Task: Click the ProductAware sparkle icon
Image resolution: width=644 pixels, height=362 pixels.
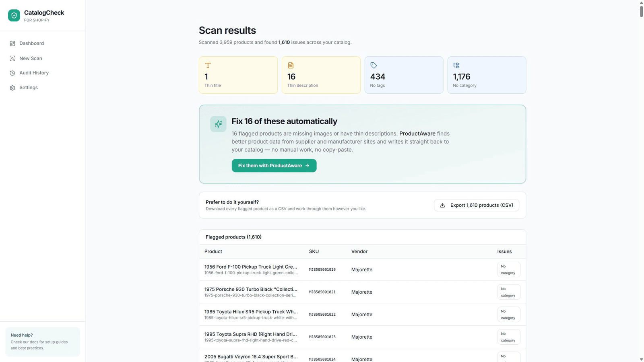Action: pyautogui.click(x=218, y=124)
